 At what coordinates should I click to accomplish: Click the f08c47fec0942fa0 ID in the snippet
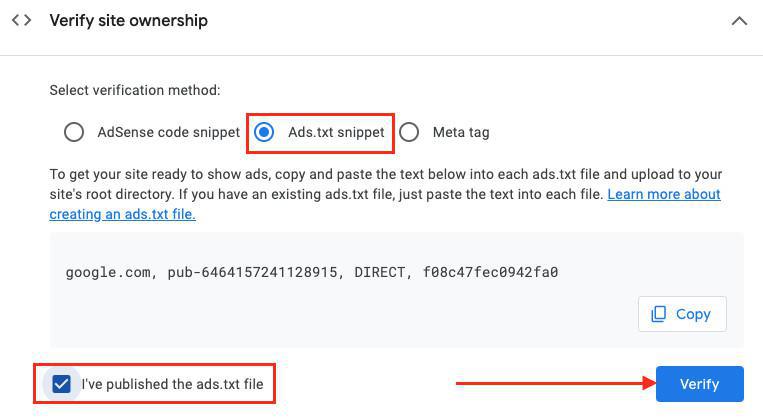[490, 272]
